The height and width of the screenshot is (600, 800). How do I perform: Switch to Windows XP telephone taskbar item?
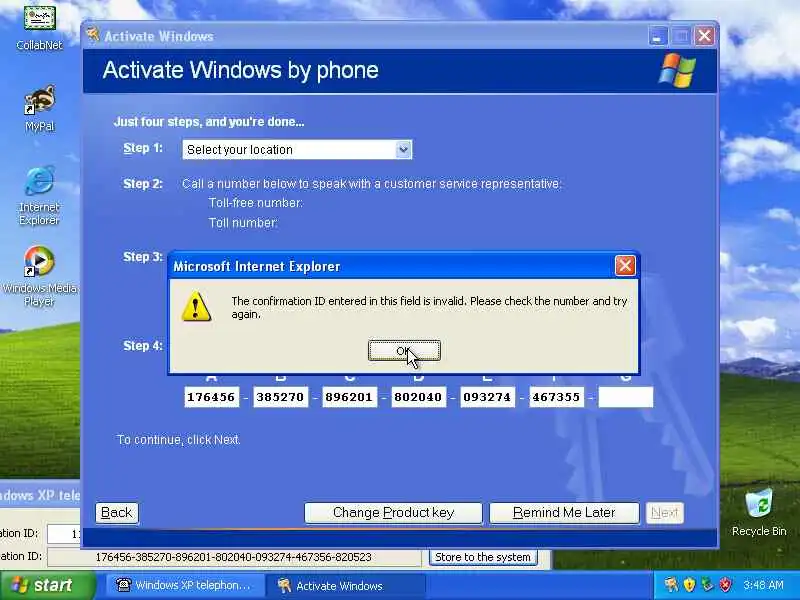[185, 585]
